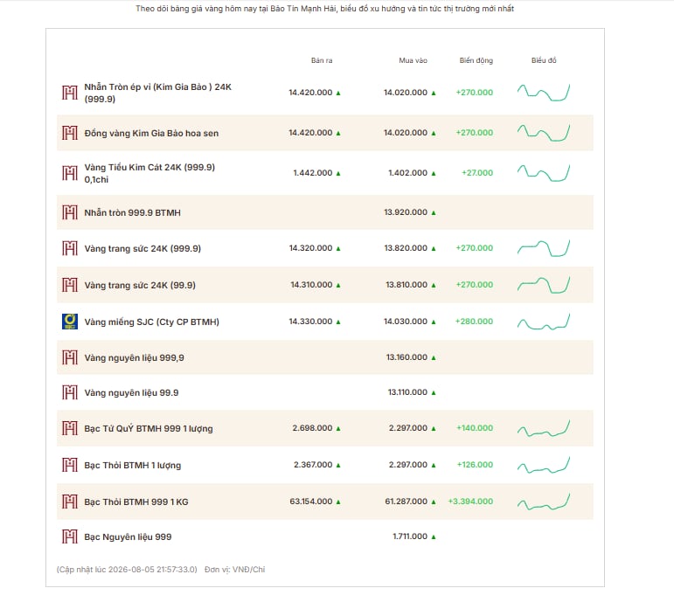
Task: Click the logo icon beside Đồng vàng Kim Gia Bảo hoa sen
Action: (70, 133)
